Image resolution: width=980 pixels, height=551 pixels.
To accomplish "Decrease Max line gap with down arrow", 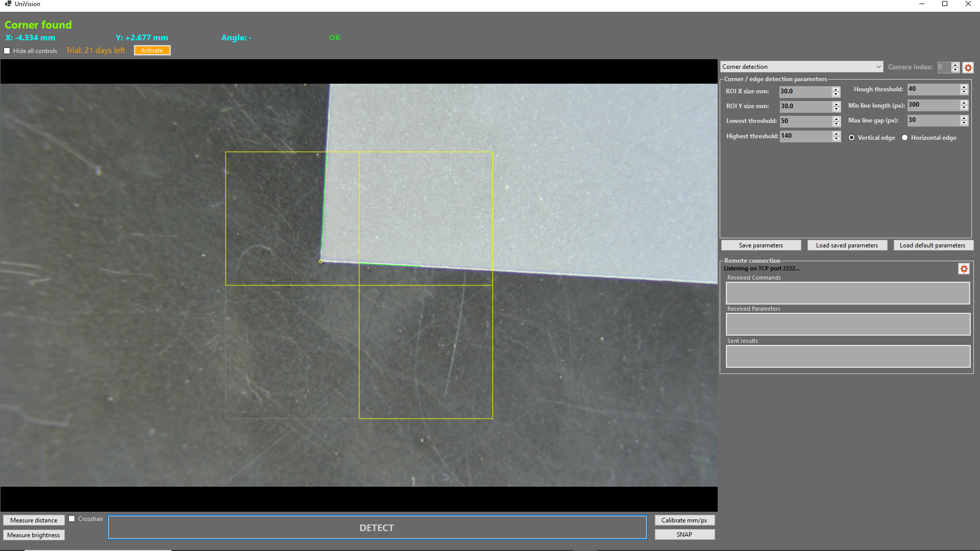I will pos(964,123).
